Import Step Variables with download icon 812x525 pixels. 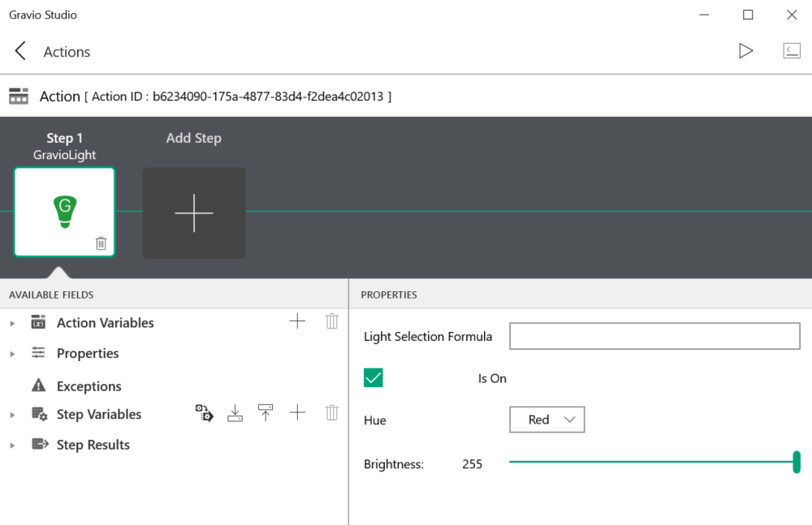click(235, 413)
